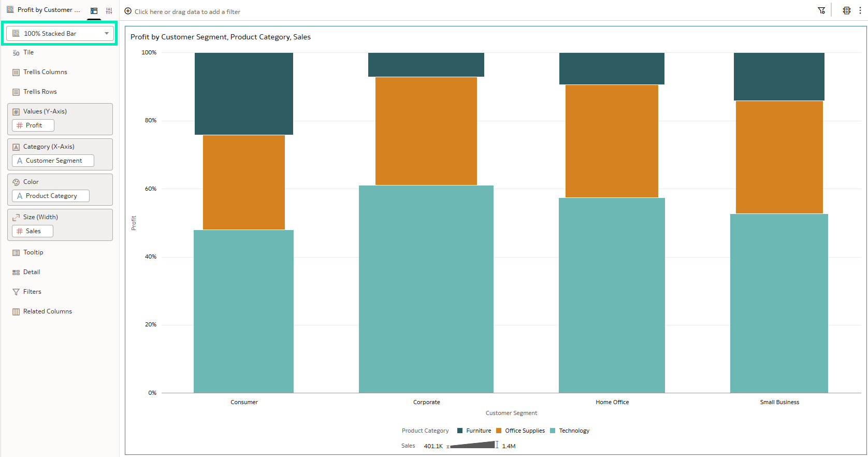Open the filter settings funnel icon
This screenshot has width=868, height=457.
coord(821,10)
